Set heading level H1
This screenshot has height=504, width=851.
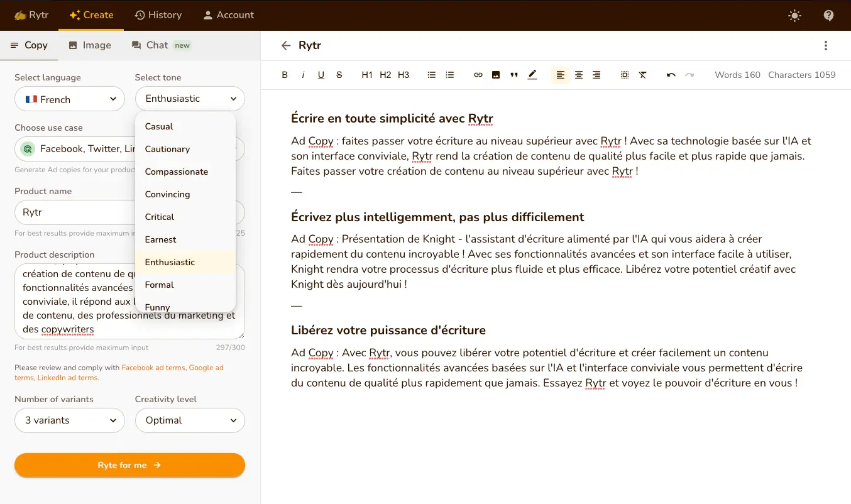pyautogui.click(x=367, y=75)
